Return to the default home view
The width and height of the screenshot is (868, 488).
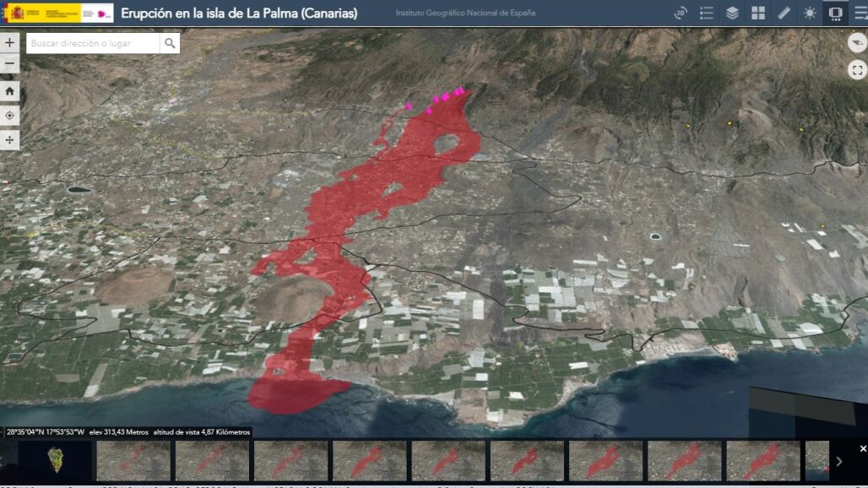pyautogui.click(x=10, y=91)
